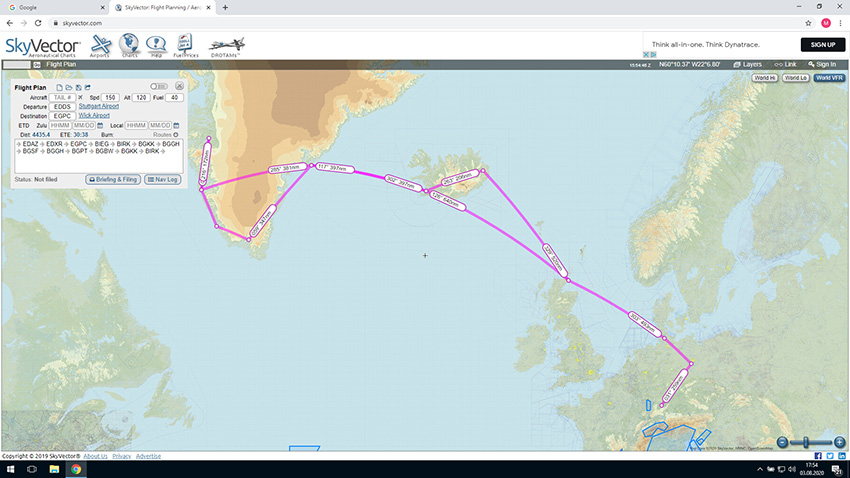This screenshot has height=478, width=850.
Task: Click the Charts globe icon
Action: click(129, 45)
